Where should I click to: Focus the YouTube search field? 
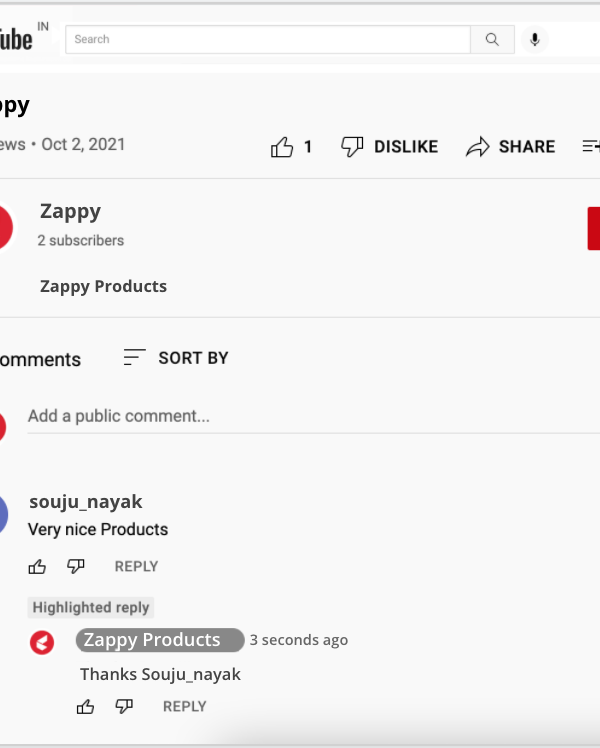click(x=268, y=40)
